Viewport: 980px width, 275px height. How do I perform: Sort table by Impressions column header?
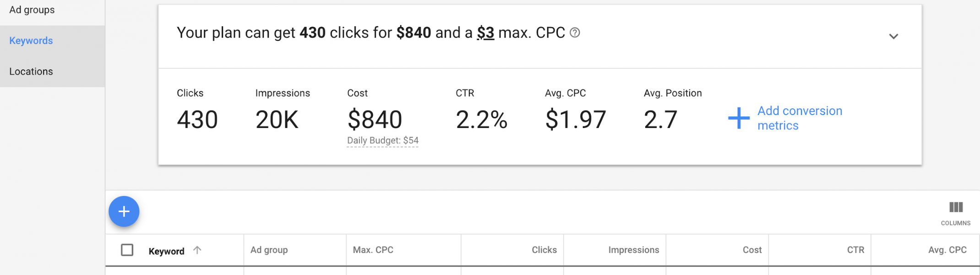[x=634, y=250]
